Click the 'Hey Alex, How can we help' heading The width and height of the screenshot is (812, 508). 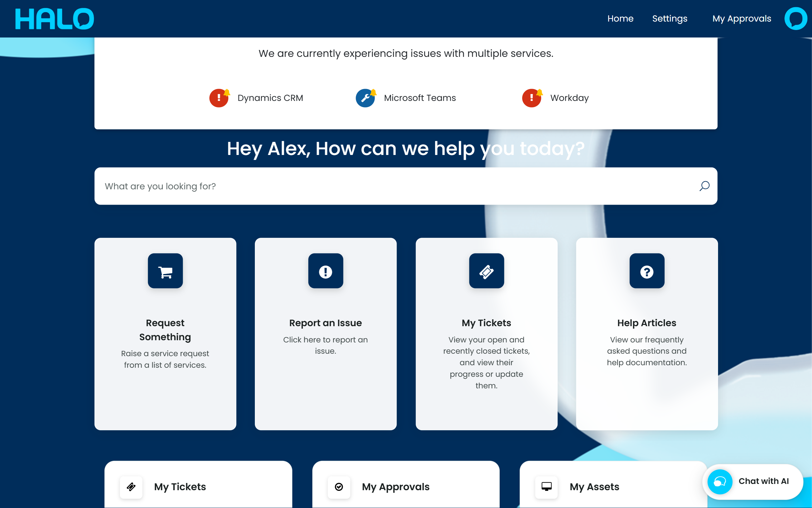tap(406, 148)
